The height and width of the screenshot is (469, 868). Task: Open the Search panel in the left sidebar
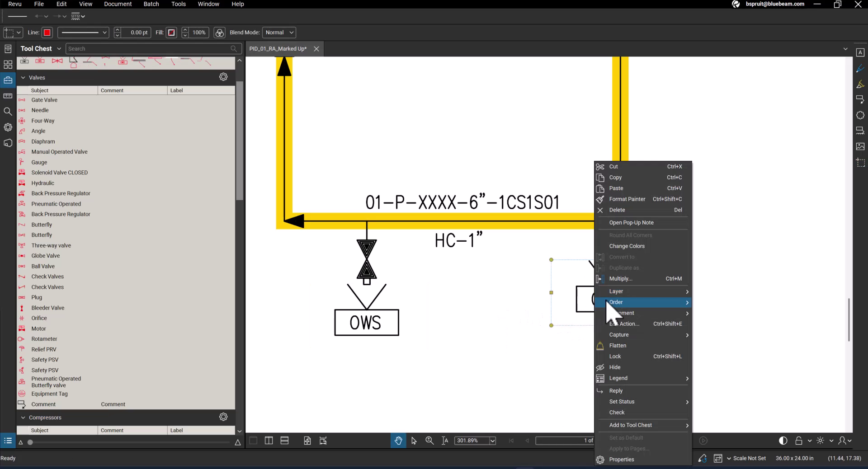pos(8,111)
